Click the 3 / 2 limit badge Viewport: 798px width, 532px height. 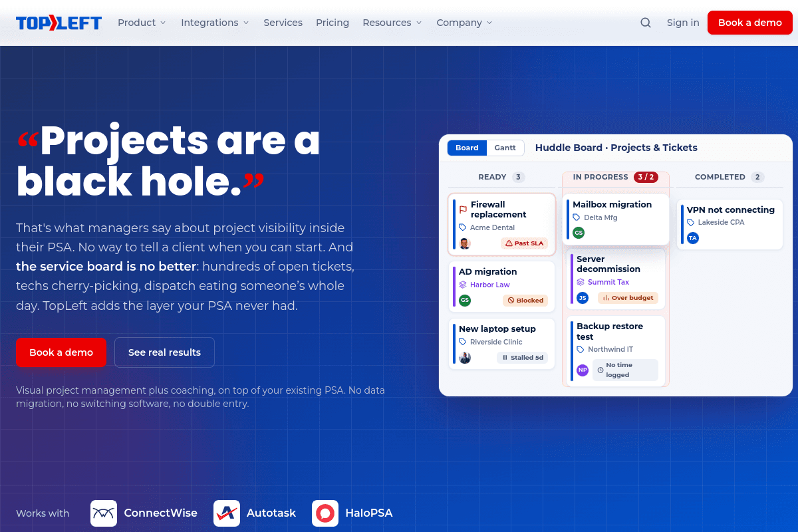click(645, 177)
